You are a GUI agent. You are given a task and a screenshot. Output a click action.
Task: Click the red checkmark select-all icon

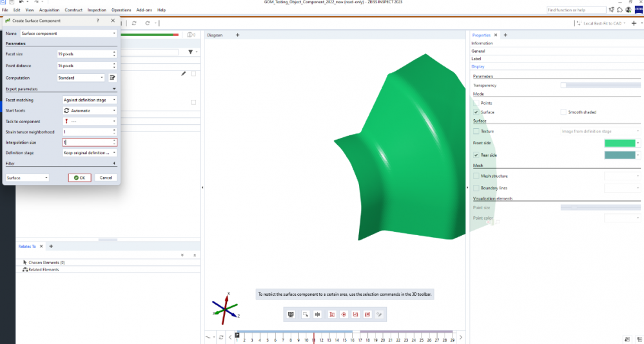click(355, 314)
